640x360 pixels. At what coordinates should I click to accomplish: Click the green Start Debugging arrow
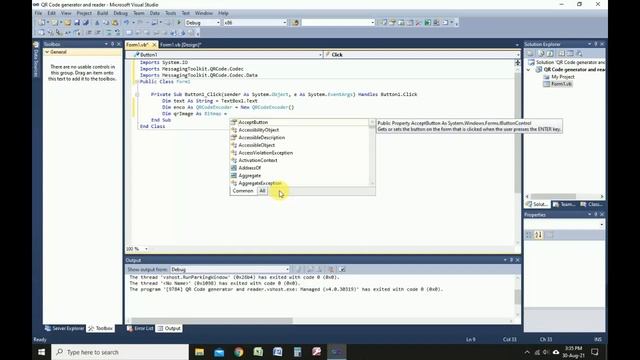coord(179,22)
